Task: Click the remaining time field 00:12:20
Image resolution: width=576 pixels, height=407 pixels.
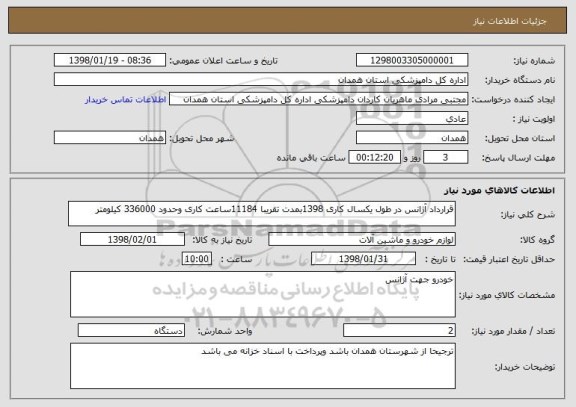Action: (374, 157)
